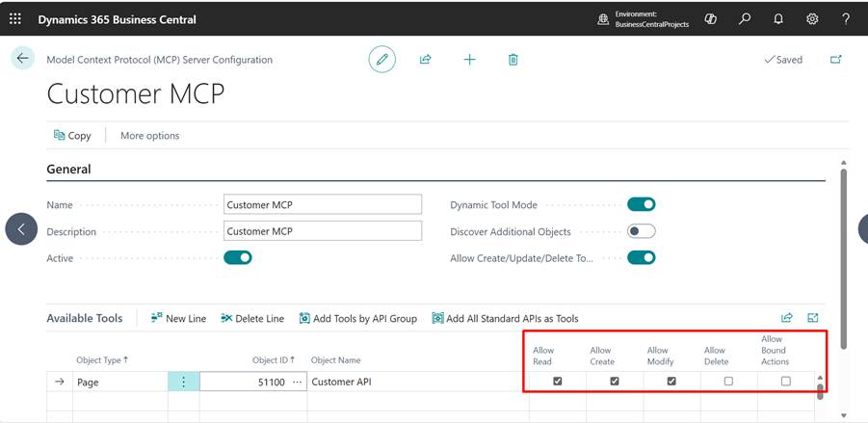The width and height of the screenshot is (868, 423).
Task: Click the Description input field
Action: point(323,231)
